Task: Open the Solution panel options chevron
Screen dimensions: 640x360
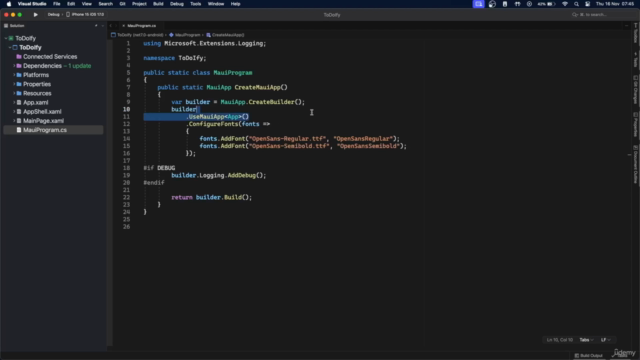Action: click(102, 26)
